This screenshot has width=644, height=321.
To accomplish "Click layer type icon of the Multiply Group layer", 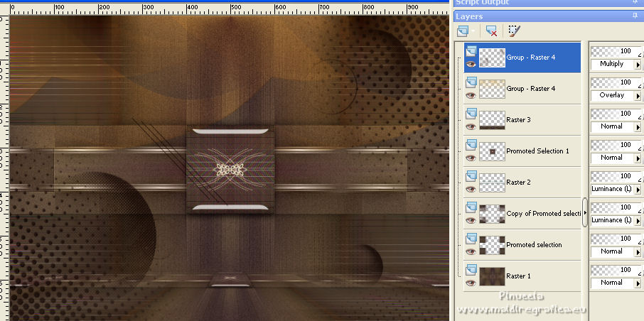I will coord(471,51).
